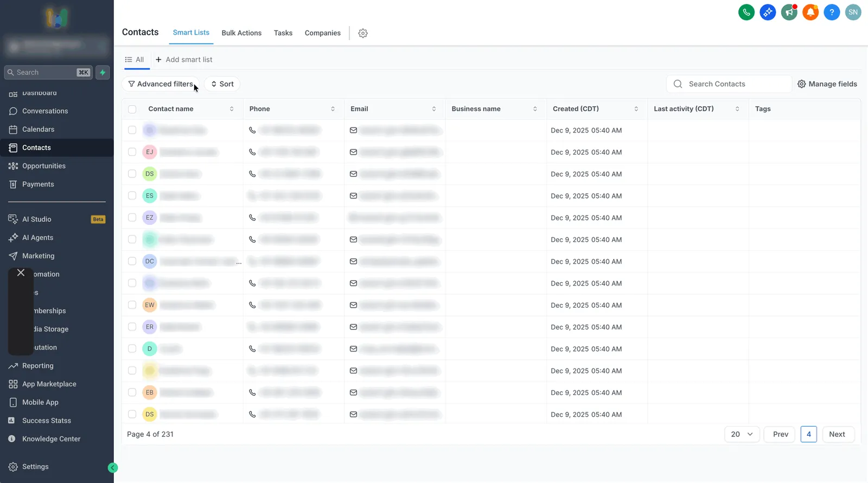Switch to Companies tab
Image resolution: width=868 pixels, height=483 pixels.
[323, 33]
